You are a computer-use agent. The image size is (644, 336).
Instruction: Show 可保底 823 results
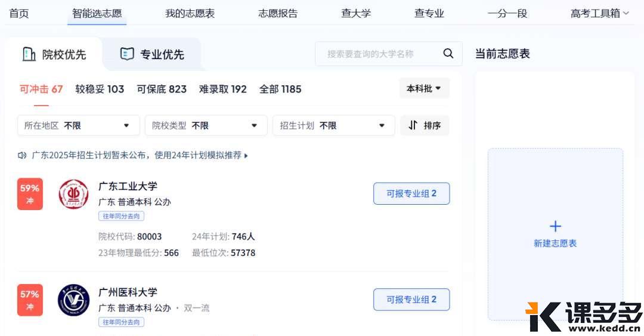click(162, 89)
